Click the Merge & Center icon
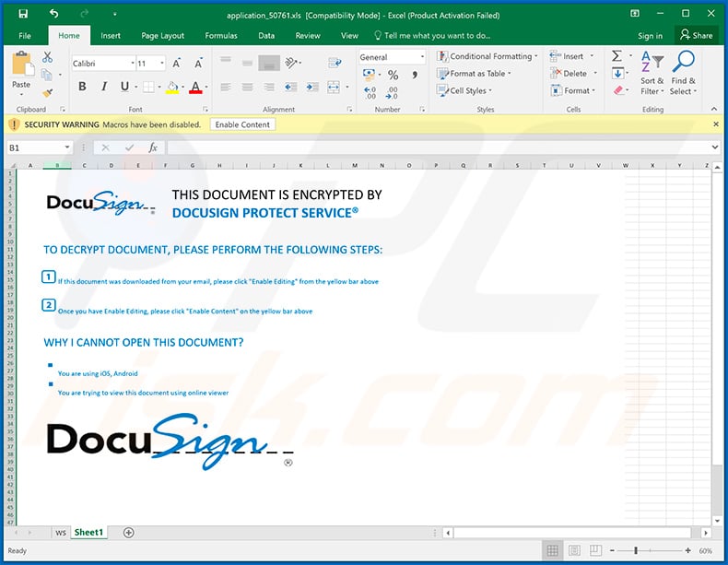Image resolution: width=728 pixels, height=565 pixels. pos(334,87)
